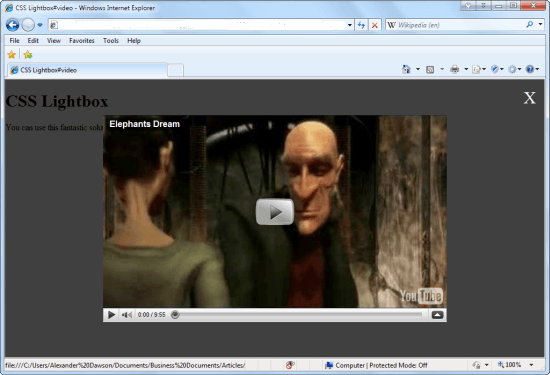Click the 0:00 / 9:55 time display
Image resolution: width=550 pixels, height=375 pixels.
152,315
